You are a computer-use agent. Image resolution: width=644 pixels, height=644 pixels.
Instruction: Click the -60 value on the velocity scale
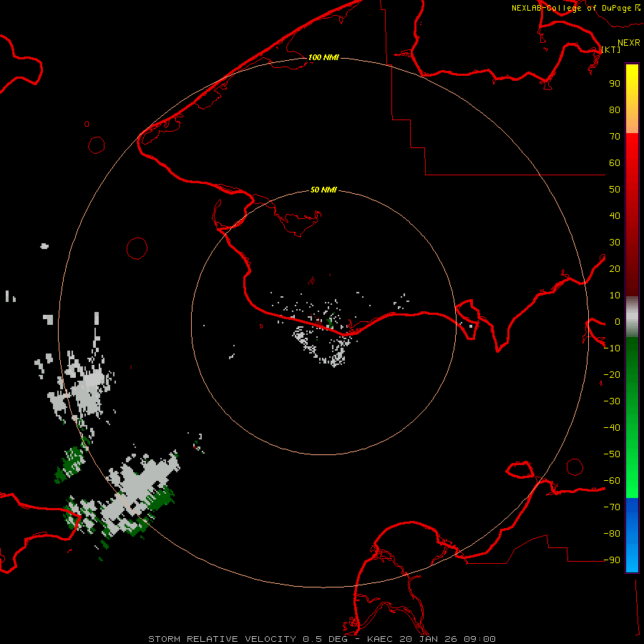(612, 481)
